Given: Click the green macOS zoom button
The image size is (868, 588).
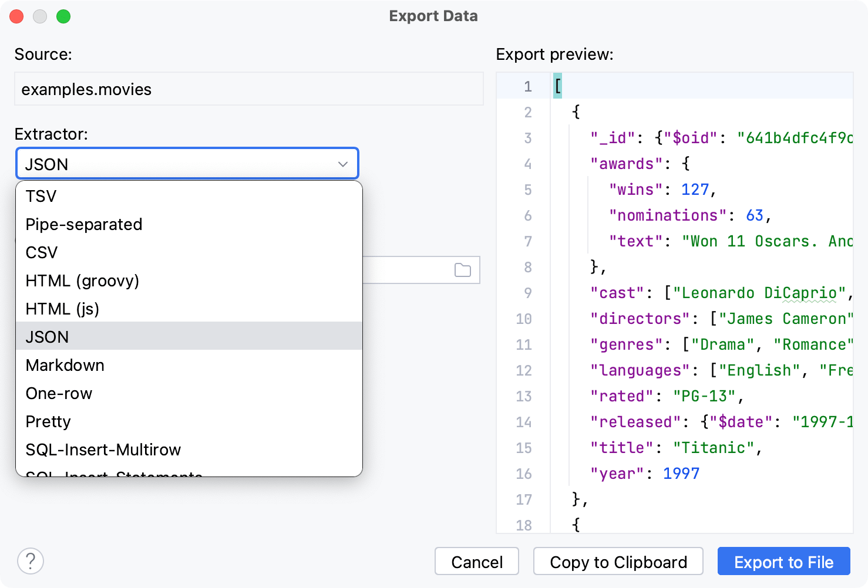Looking at the screenshot, I should (63, 16).
